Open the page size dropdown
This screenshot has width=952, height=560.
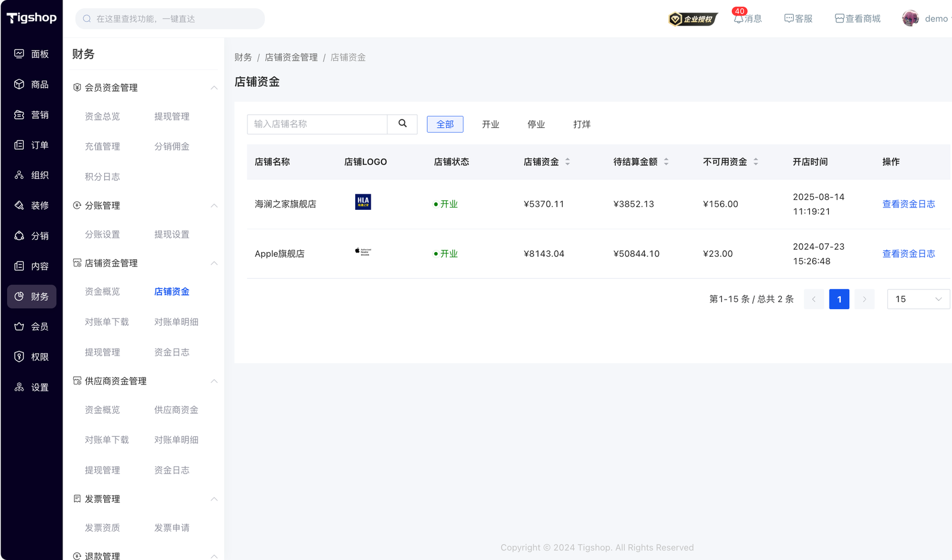point(918,299)
